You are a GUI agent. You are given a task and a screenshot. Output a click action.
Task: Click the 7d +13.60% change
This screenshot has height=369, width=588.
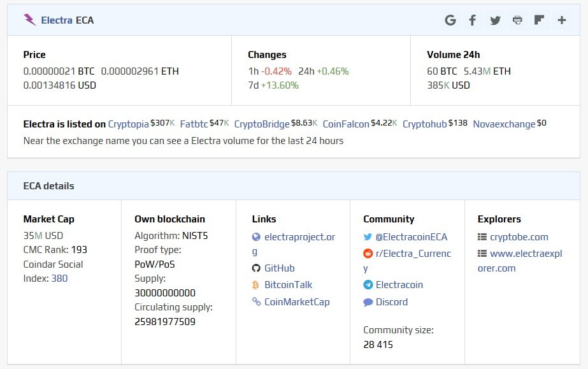coord(273,85)
